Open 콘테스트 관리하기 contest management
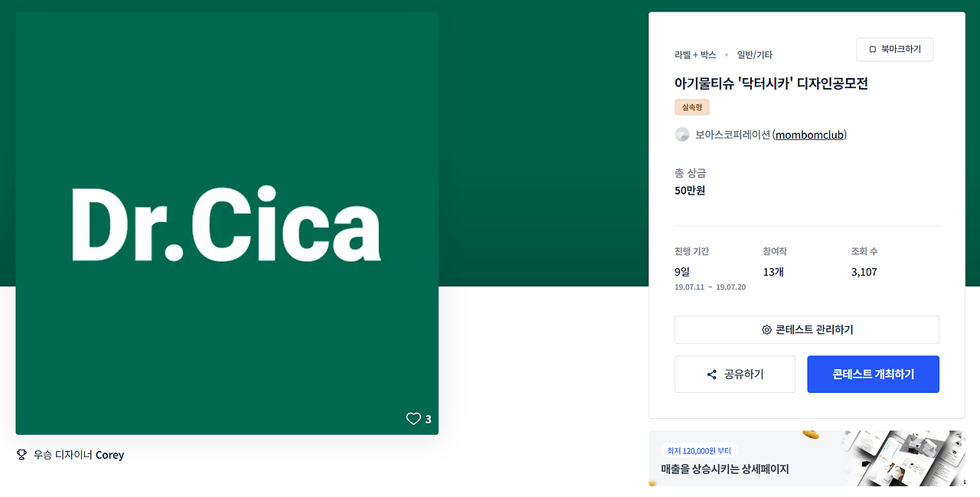980x497 pixels. click(x=807, y=330)
